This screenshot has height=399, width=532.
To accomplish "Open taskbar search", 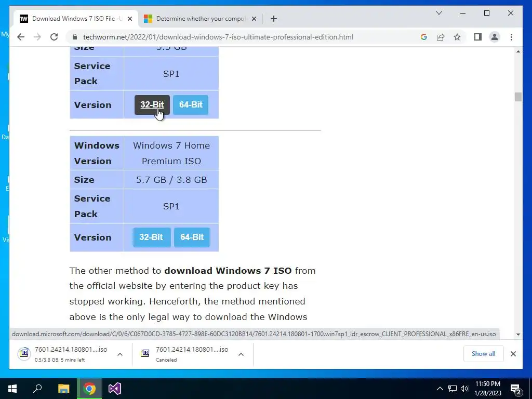I will pos(37,389).
